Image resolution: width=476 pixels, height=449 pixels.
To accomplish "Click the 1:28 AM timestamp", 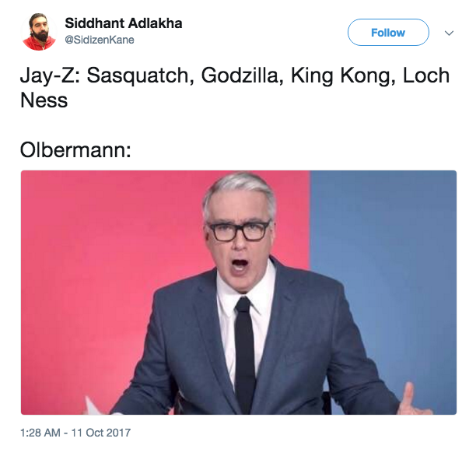I will [x=40, y=433].
